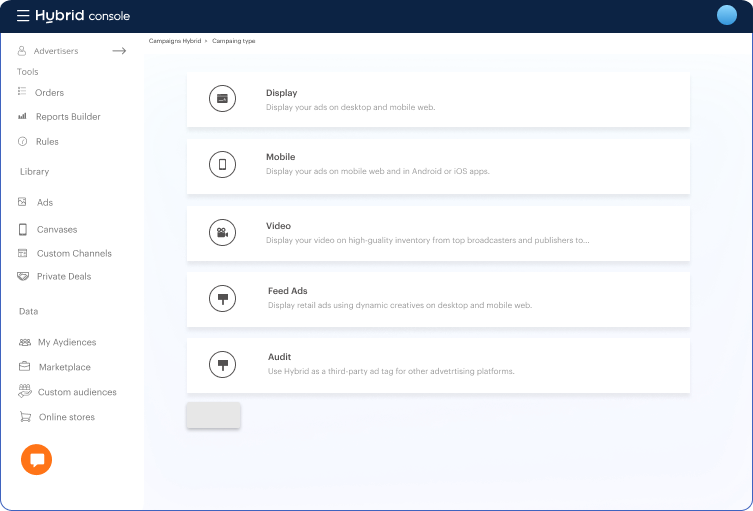Viewport: 753px width, 511px height.
Task: Select the Audit campaign icon
Action: 222,365
